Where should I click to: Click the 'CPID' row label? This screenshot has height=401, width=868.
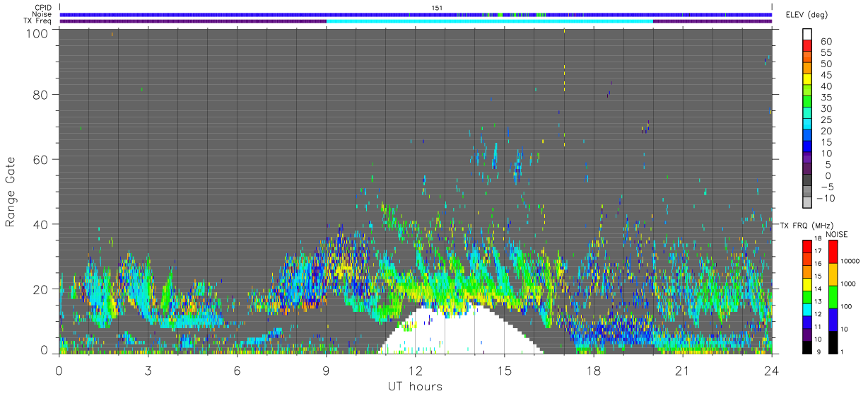(43, 8)
